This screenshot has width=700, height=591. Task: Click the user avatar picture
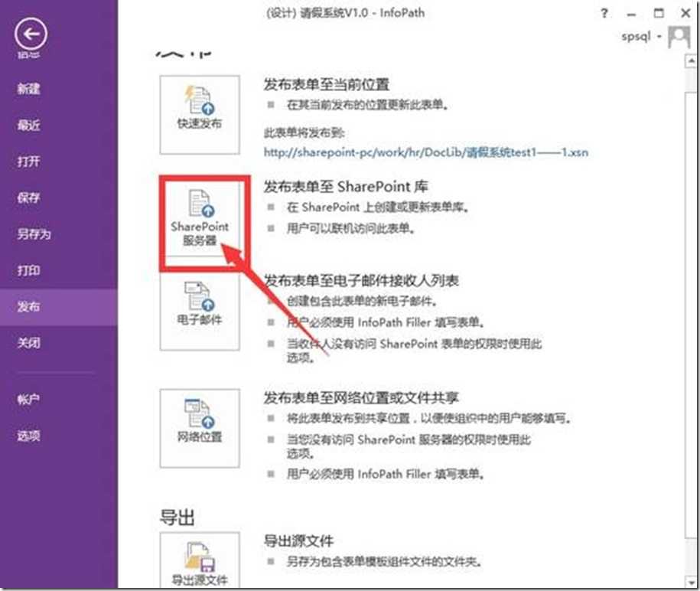click(x=679, y=37)
